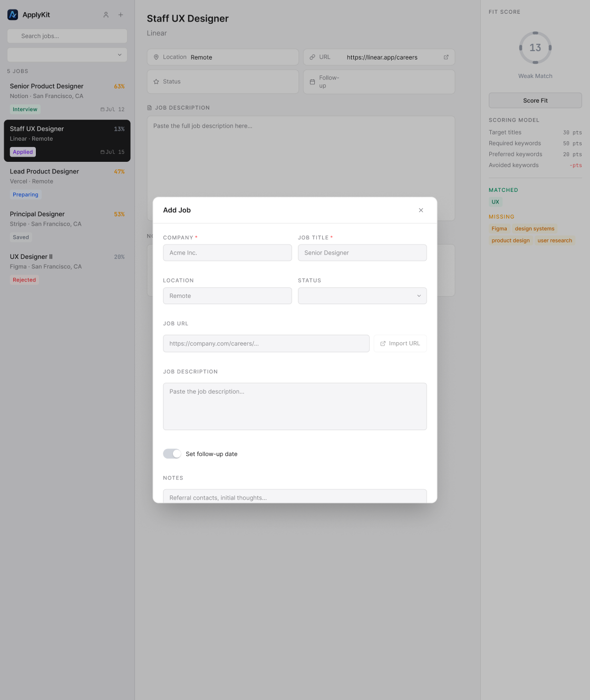Select the Principal Designer job at Stripe

[67, 226]
